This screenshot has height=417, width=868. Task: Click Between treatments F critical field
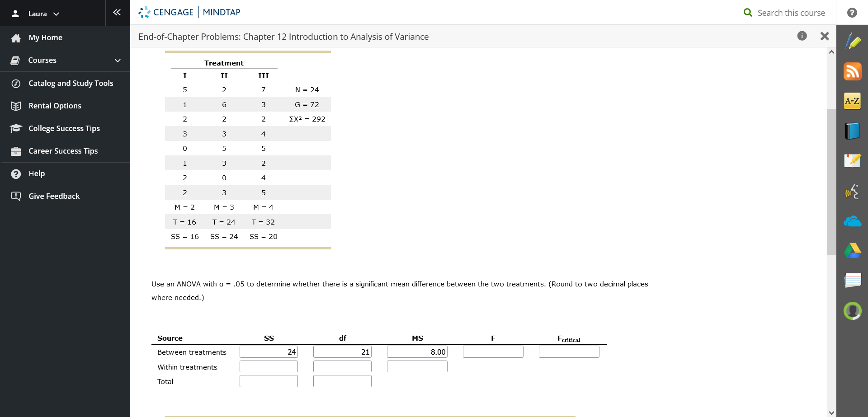569,352
